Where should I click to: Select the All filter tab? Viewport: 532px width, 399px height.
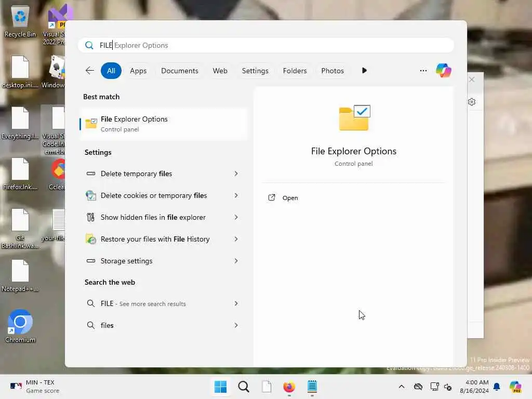(111, 71)
